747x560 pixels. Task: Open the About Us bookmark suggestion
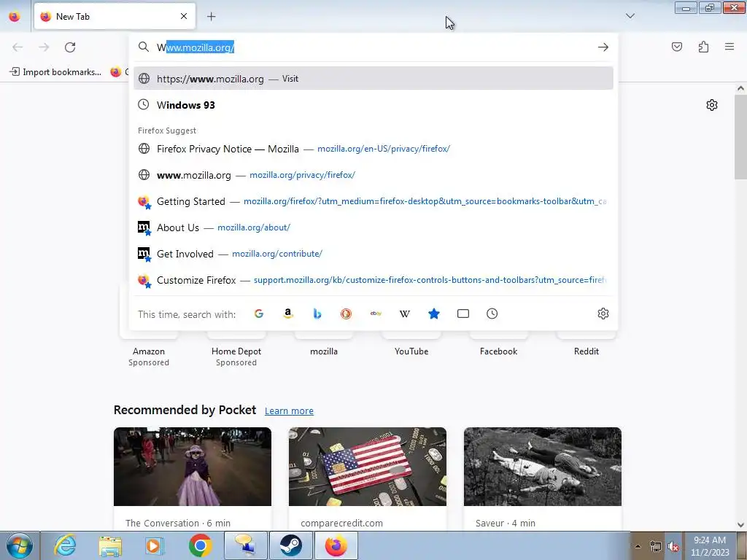373,227
